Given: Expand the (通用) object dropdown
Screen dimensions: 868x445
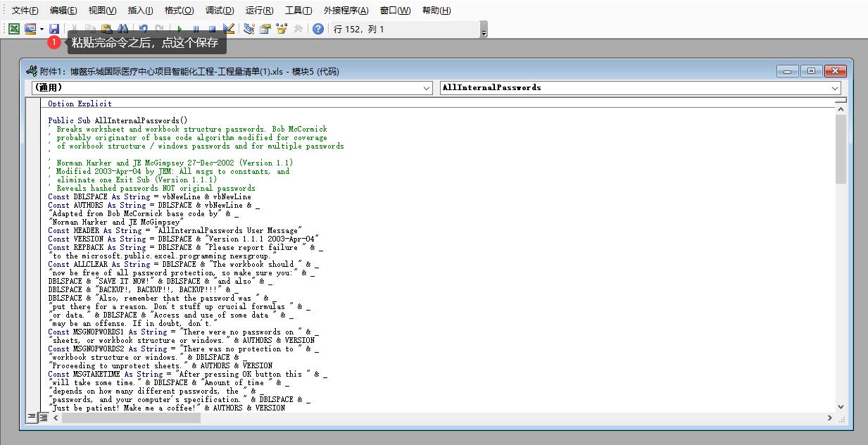Looking at the screenshot, I should (x=427, y=88).
